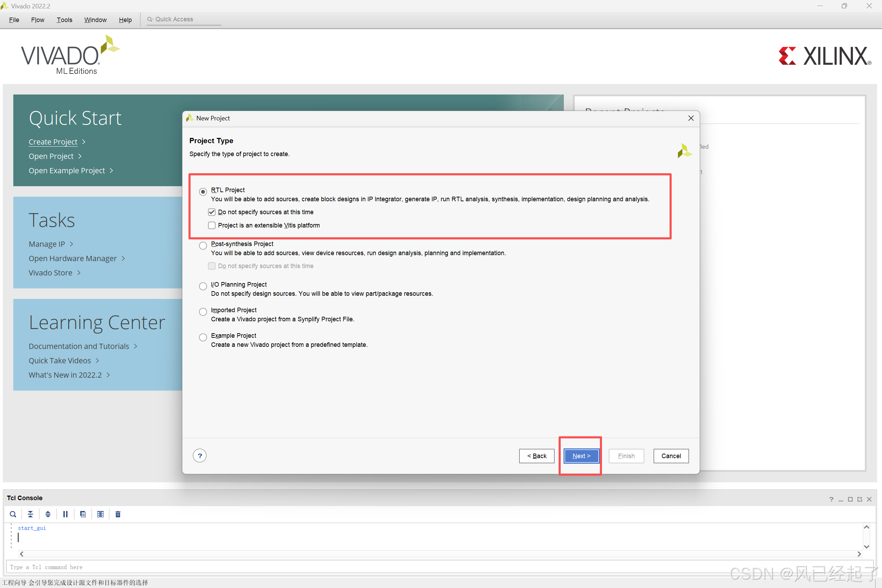Click the Xilinx logo

(825, 56)
